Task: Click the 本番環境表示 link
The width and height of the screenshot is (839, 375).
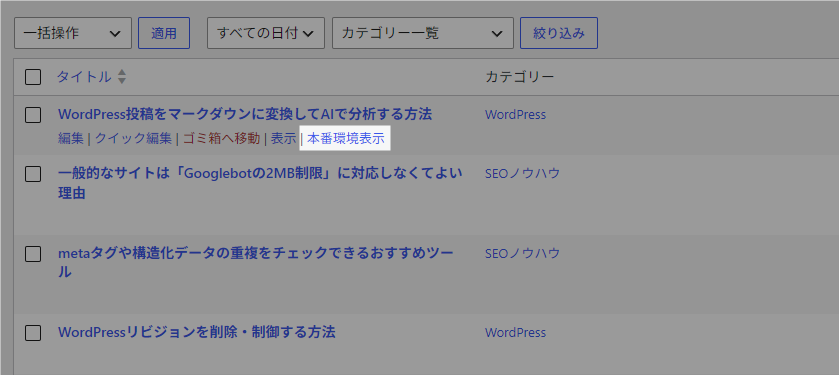Action: pyautogui.click(x=346, y=139)
